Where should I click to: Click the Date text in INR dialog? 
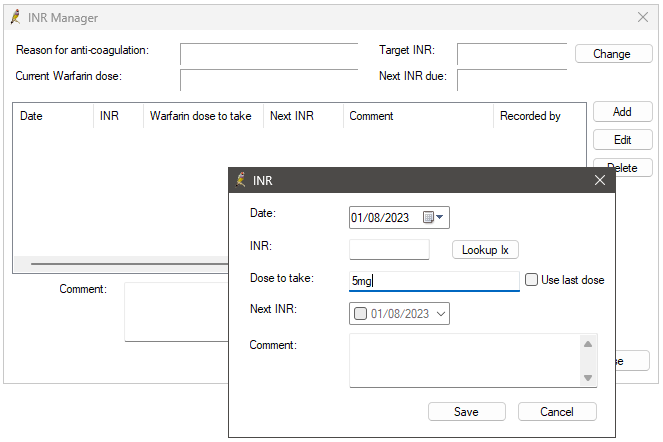380,217
